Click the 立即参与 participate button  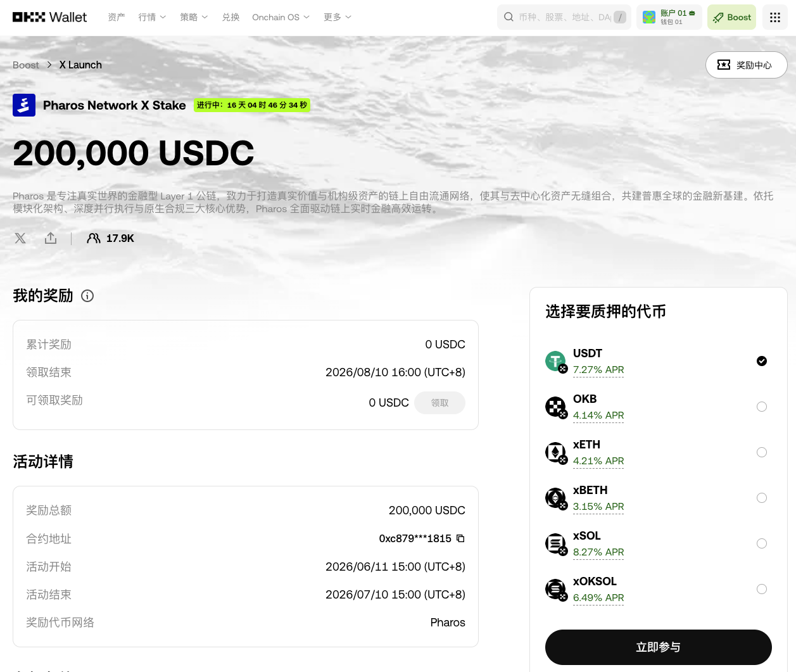click(x=659, y=647)
